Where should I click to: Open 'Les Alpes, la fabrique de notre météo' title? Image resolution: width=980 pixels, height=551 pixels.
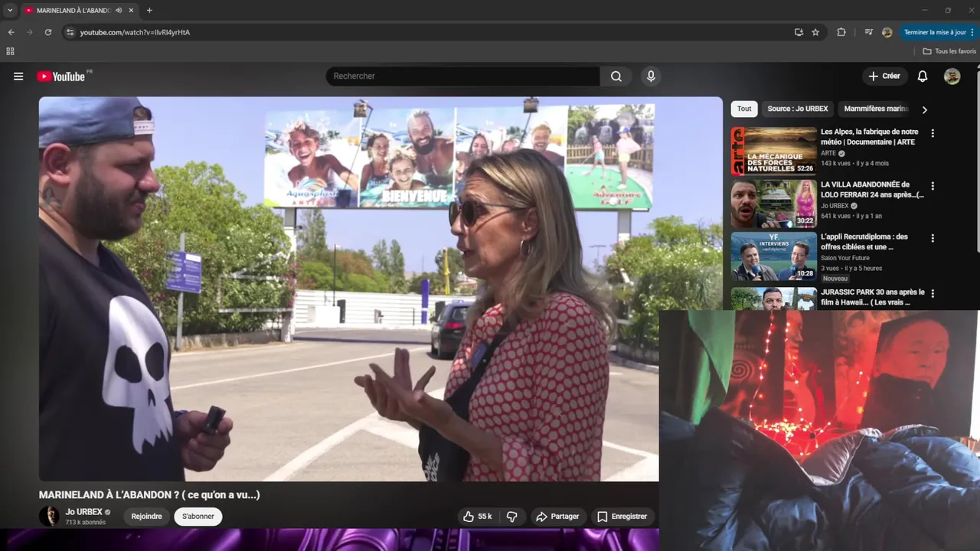coord(870,137)
